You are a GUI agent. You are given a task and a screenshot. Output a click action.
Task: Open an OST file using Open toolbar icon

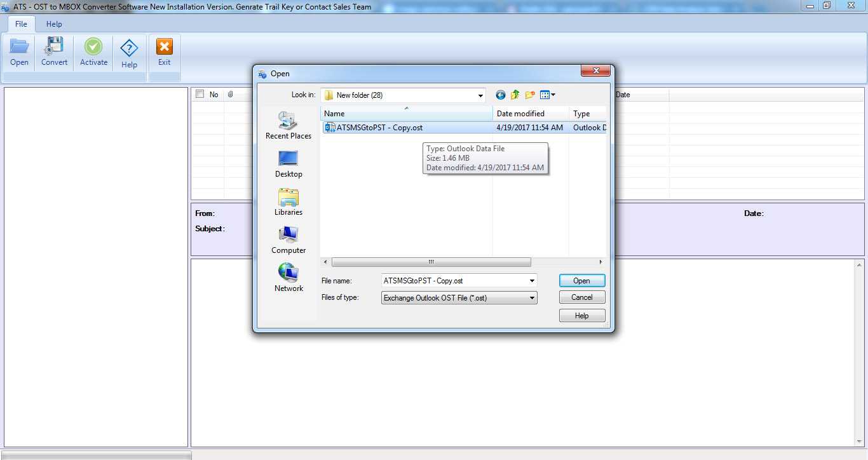19,51
